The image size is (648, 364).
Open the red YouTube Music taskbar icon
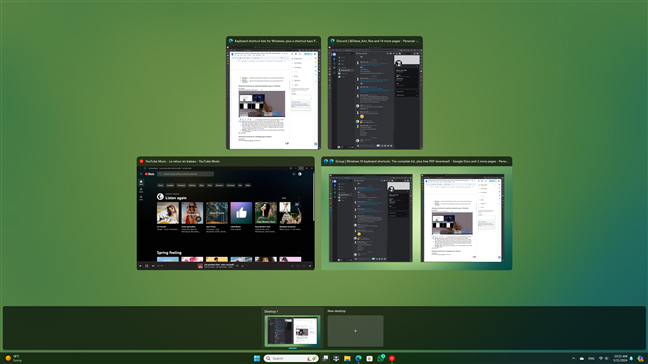pyautogui.click(x=392, y=358)
